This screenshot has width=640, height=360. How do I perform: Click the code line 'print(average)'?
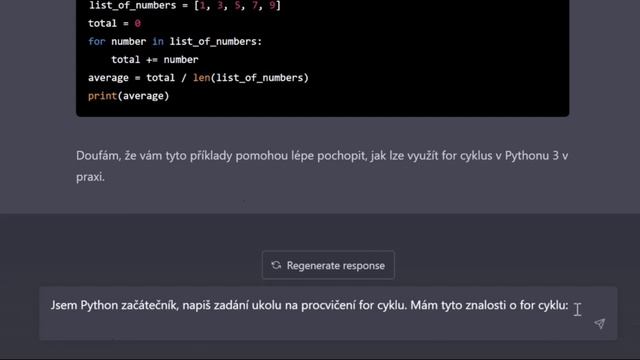tap(129, 96)
